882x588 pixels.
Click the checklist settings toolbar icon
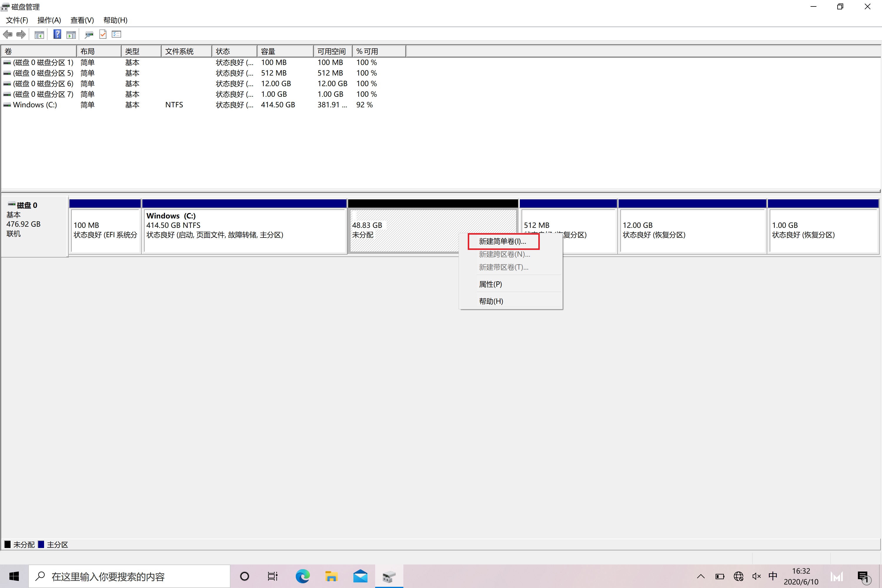tap(117, 34)
